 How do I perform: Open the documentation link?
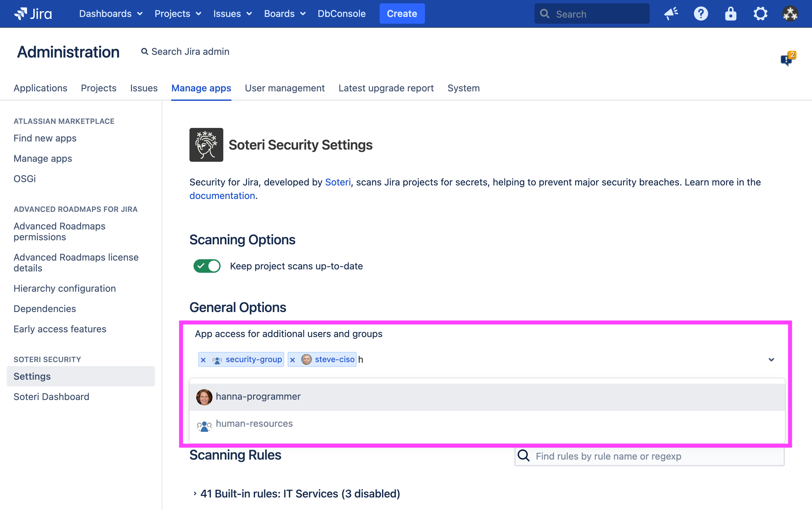(222, 196)
